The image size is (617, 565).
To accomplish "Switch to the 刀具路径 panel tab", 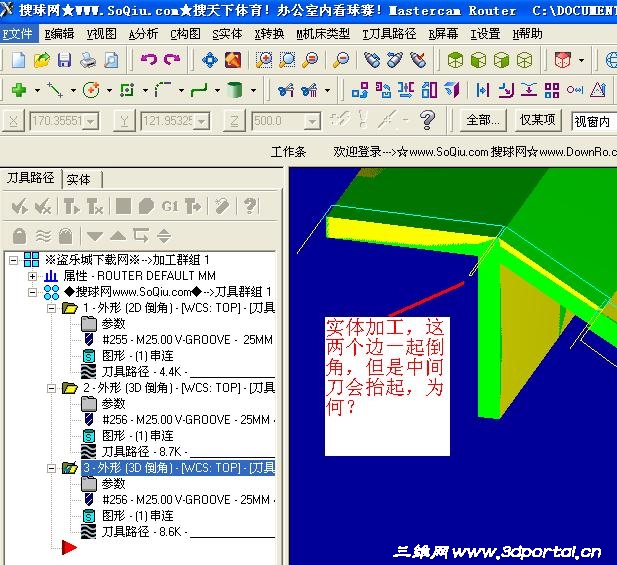I will click(31, 178).
